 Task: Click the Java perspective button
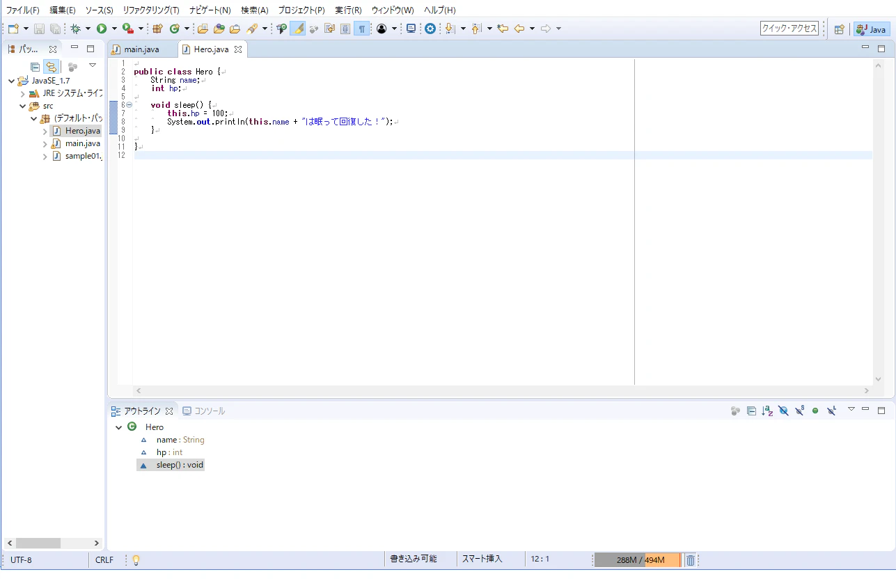872,29
